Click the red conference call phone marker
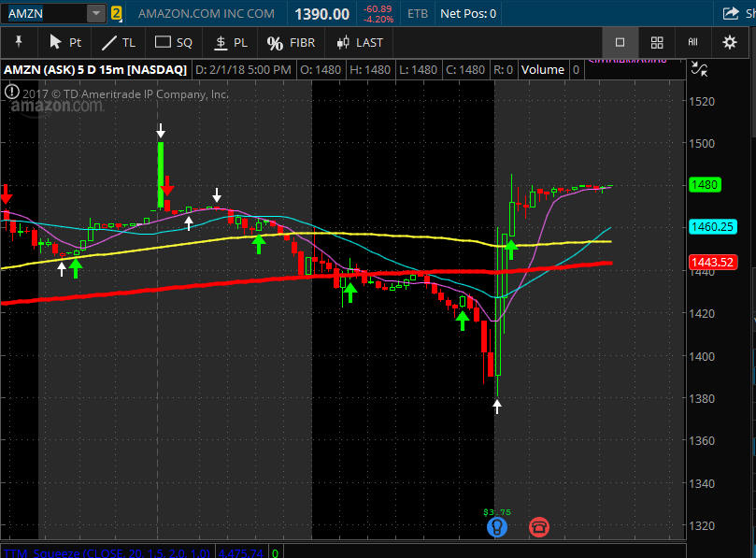 pos(539,527)
